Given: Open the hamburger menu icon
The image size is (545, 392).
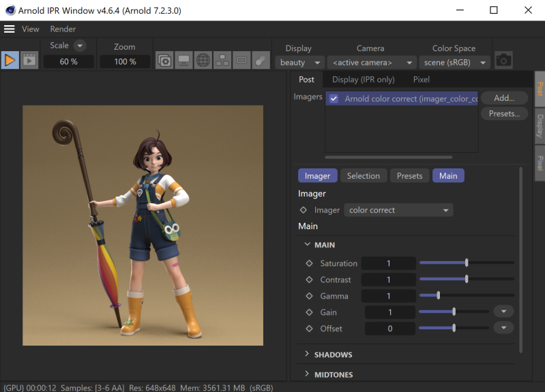Looking at the screenshot, I should click(x=10, y=29).
